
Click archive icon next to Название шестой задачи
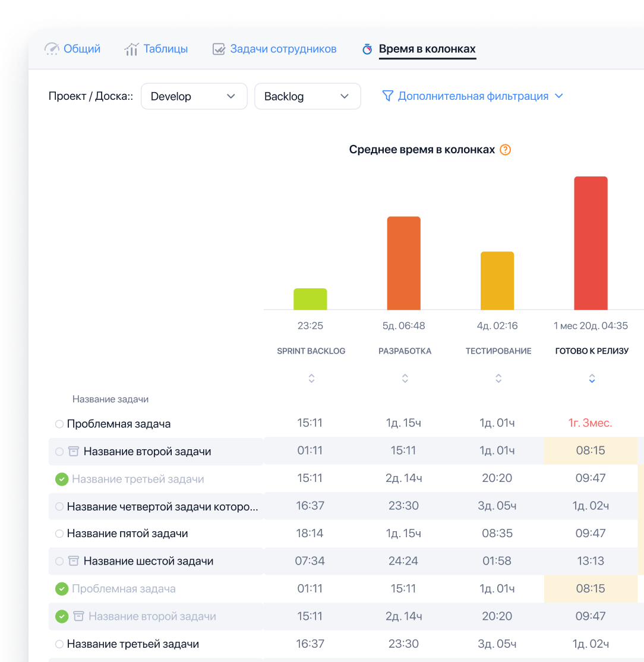click(x=74, y=561)
